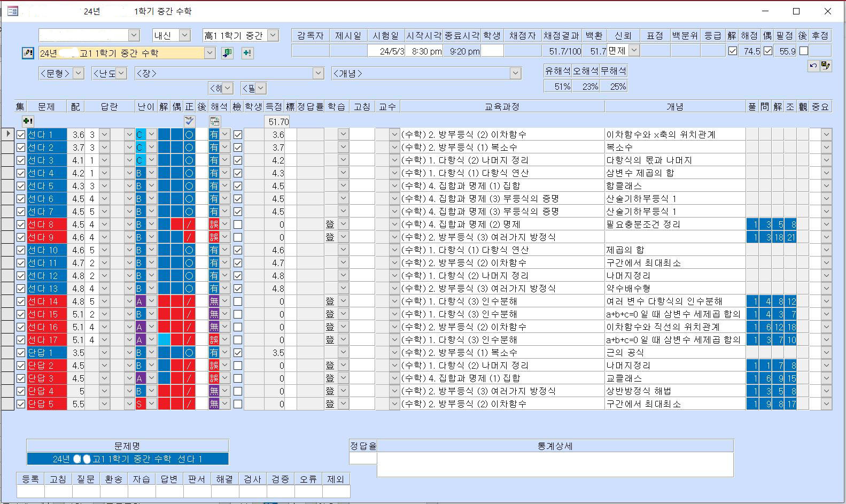This screenshot has width=846, height=504.
Task: Click the pencil edit icon beside exam name
Action: [27, 53]
